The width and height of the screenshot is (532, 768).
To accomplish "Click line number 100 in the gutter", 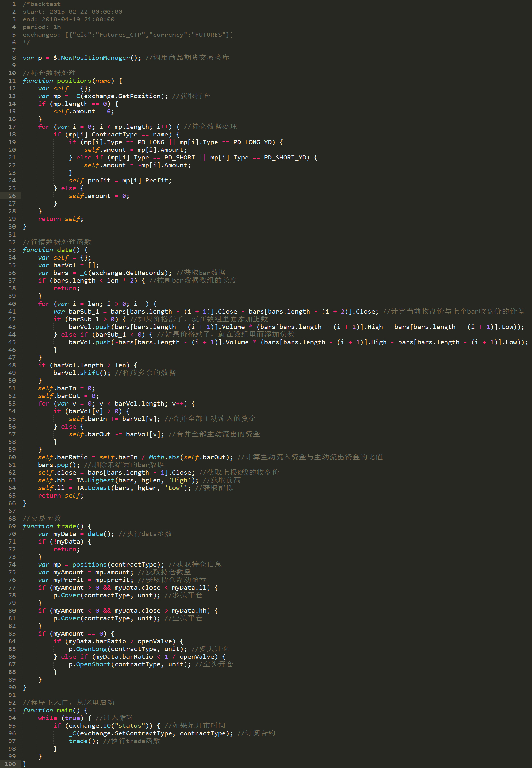I will tap(10, 764).
